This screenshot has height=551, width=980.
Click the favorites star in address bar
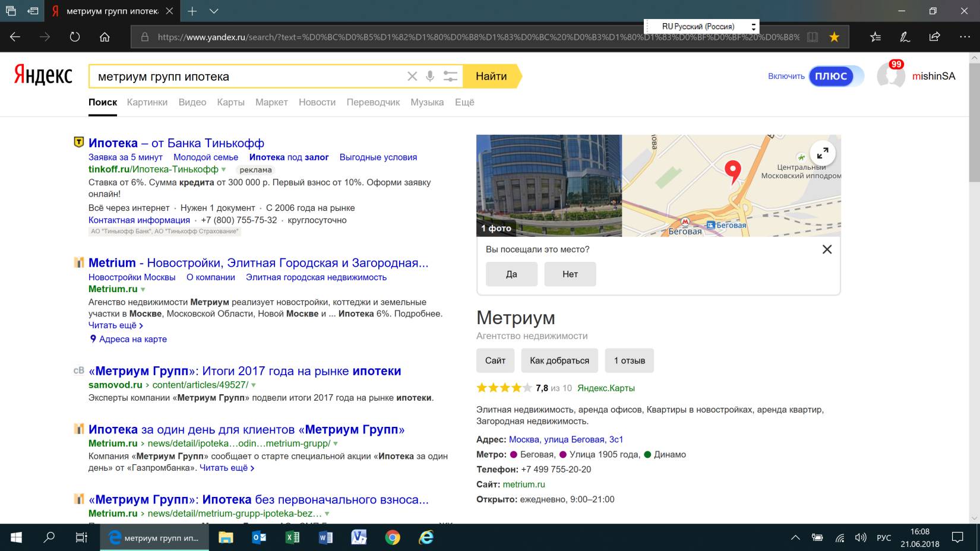tap(834, 37)
